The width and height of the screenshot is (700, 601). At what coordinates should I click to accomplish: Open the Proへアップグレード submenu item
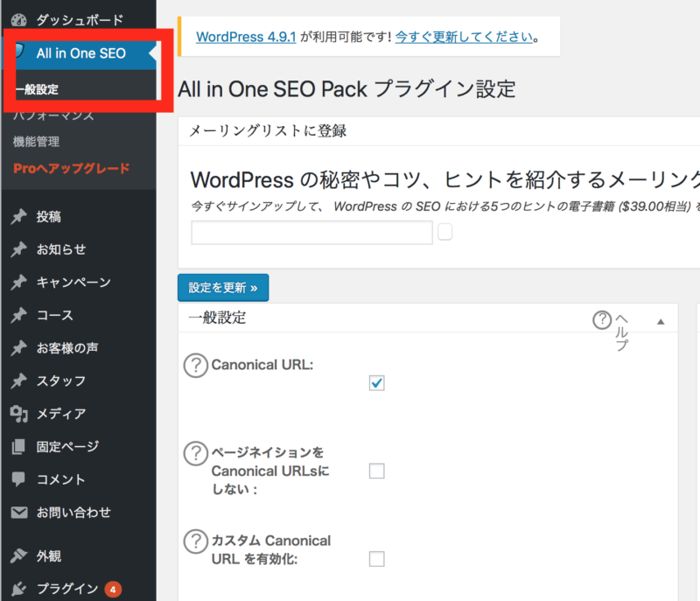pyautogui.click(x=72, y=168)
